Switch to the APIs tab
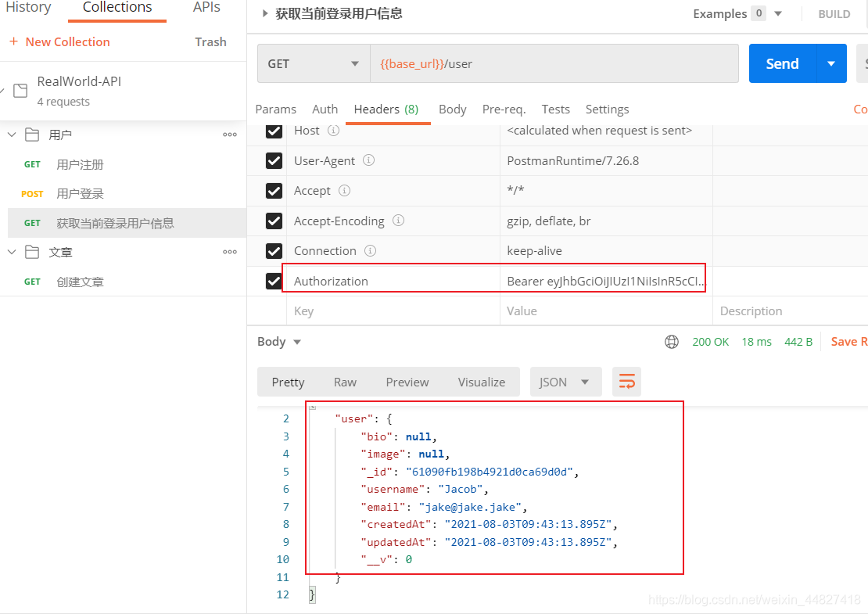Viewport: 868px width, 614px height. (x=206, y=7)
